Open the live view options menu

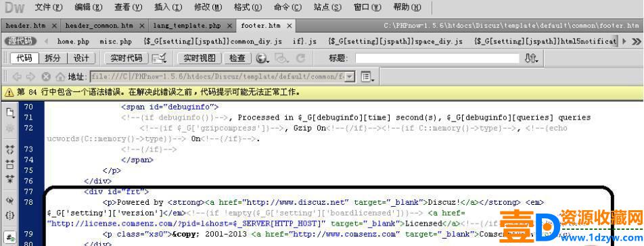(367, 76)
